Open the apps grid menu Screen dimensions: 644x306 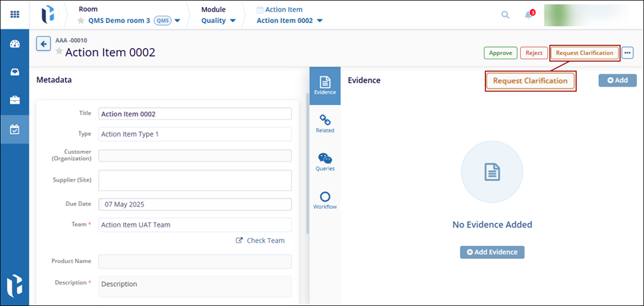click(x=14, y=14)
